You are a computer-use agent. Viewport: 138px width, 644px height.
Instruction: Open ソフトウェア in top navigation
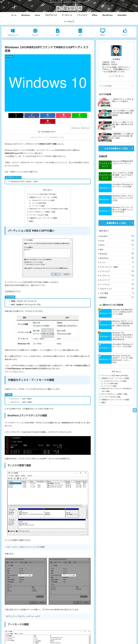click(82, 15)
